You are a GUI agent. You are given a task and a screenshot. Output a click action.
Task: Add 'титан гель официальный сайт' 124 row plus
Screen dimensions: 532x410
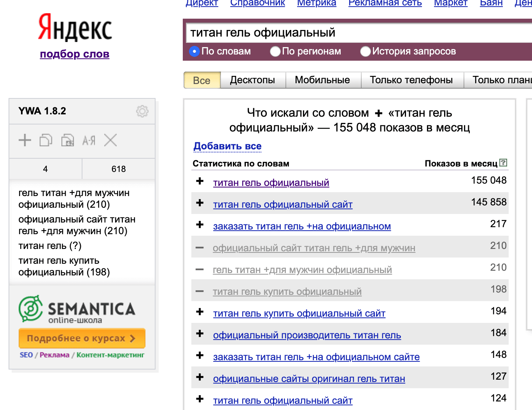pyautogui.click(x=200, y=399)
